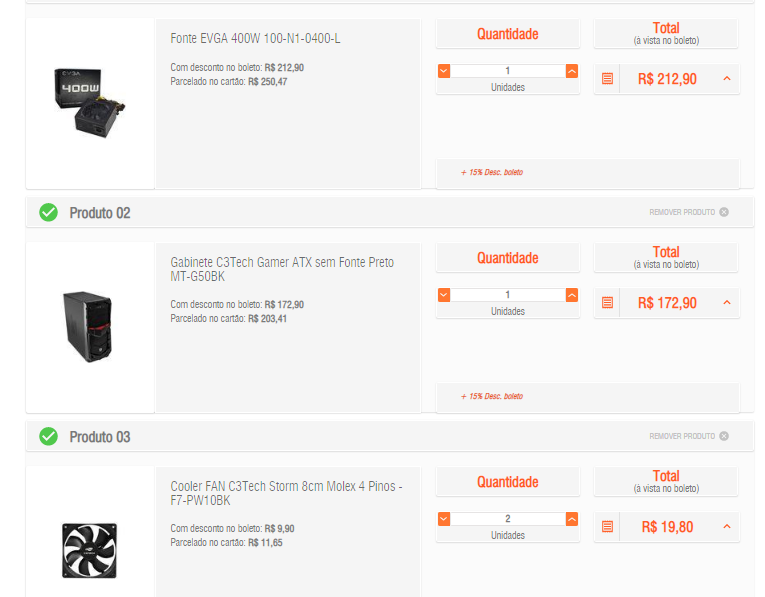Remove Produto 02 via the X icon
This screenshot has height=597, width=765.
click(x=724, y=212)
